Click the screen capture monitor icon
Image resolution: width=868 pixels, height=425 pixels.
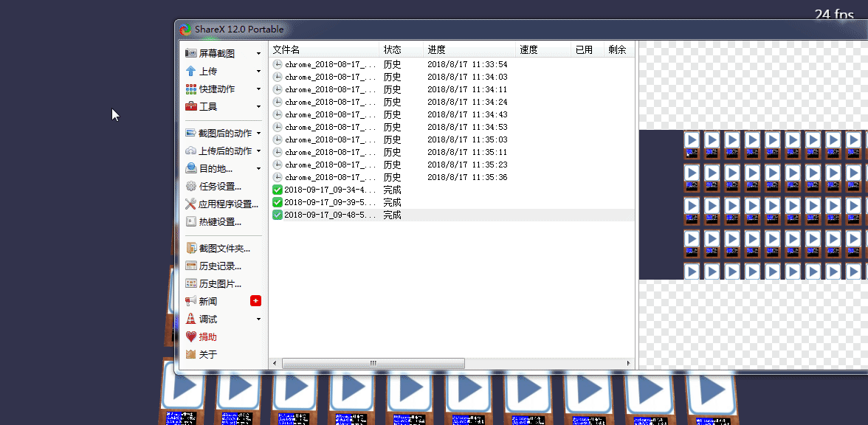click(x=190, y=54)
